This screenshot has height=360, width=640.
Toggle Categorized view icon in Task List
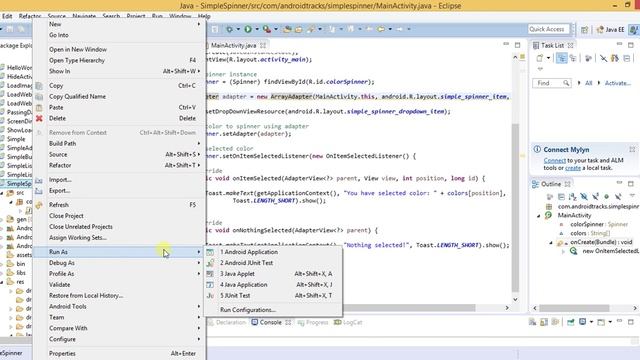pyautogui.click(x=562, y=58)
